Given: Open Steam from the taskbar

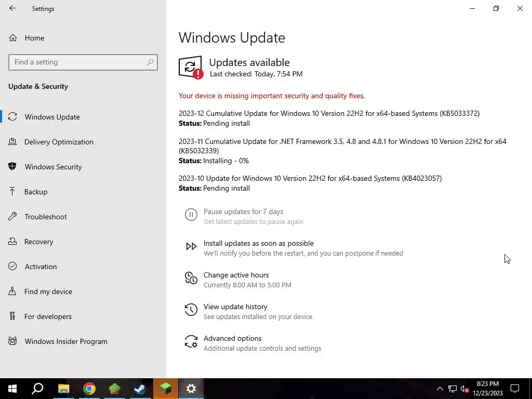Looking at the screenshot, I should pos(140,389).
